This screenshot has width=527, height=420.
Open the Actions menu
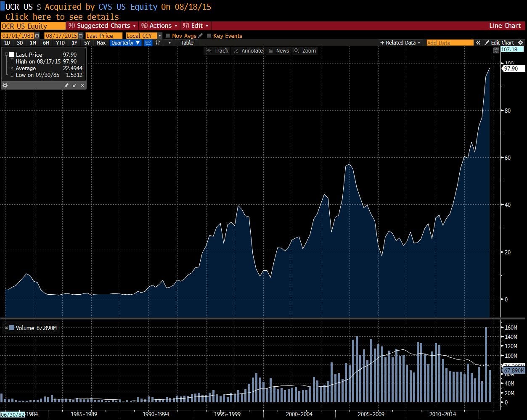[x=159, y=26]
